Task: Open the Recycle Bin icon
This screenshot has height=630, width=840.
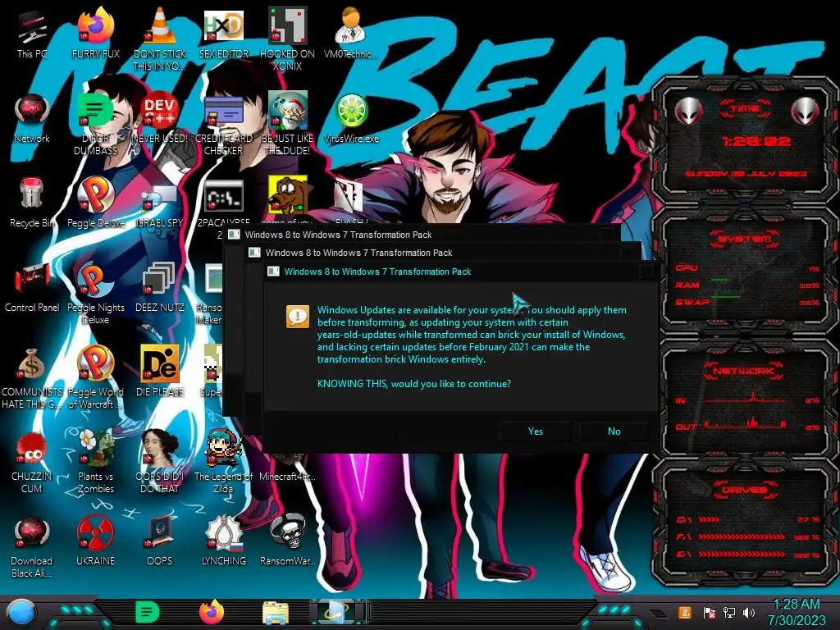Action: (32, 203)
